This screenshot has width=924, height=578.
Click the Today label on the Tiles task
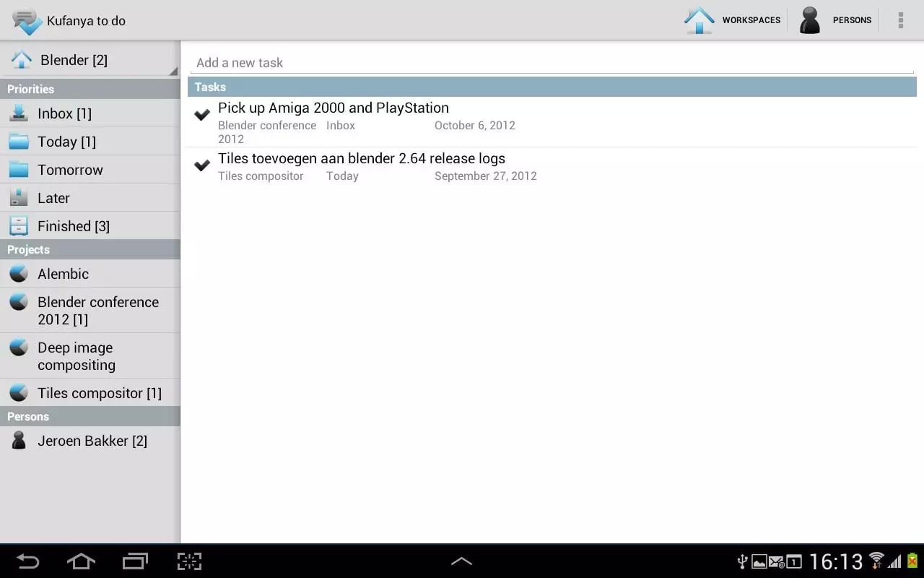[342, 176]
